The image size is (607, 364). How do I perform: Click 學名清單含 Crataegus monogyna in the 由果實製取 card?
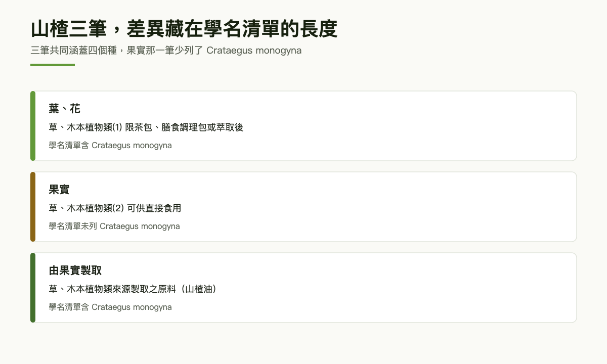pyautogui.click(x=110, y=307)
